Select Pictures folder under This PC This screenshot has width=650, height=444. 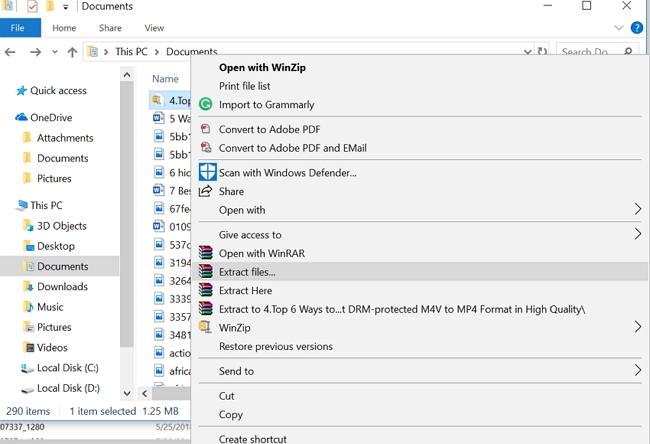54,327
